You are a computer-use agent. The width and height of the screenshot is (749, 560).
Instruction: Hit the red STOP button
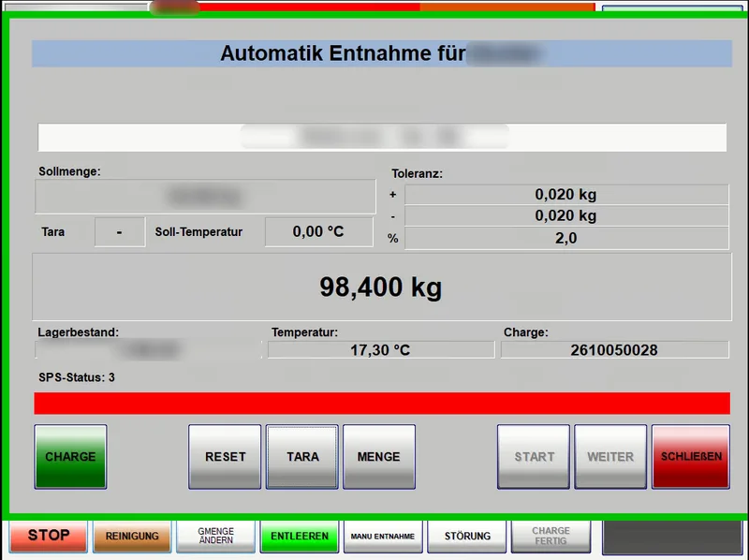click(x=49, y=536)
